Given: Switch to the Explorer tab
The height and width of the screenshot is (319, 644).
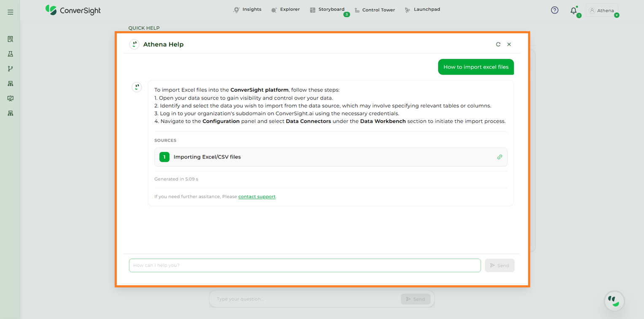Looking at the screenshot, I should pyautogui.click(x=285, y=9).
